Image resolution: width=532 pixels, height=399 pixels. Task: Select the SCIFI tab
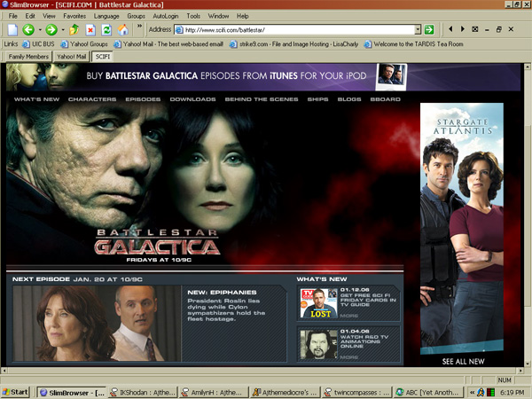(x=103, y=57)
